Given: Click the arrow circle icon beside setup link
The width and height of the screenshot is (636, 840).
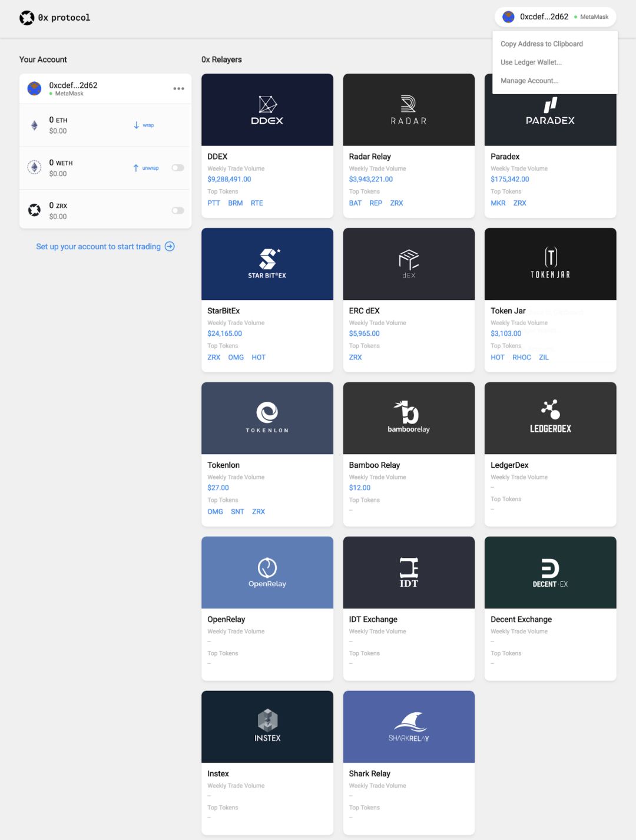Looking at the screenshot, I should tap(170, 246).
